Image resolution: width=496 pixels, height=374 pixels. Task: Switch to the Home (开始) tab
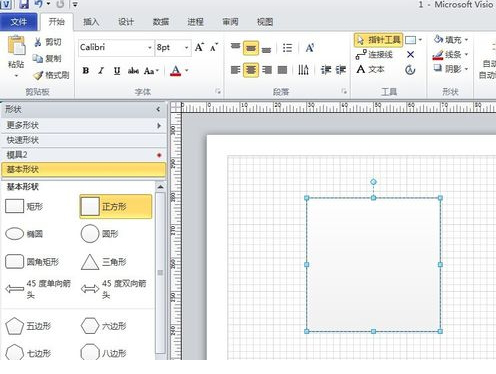(x=56, y=22)
